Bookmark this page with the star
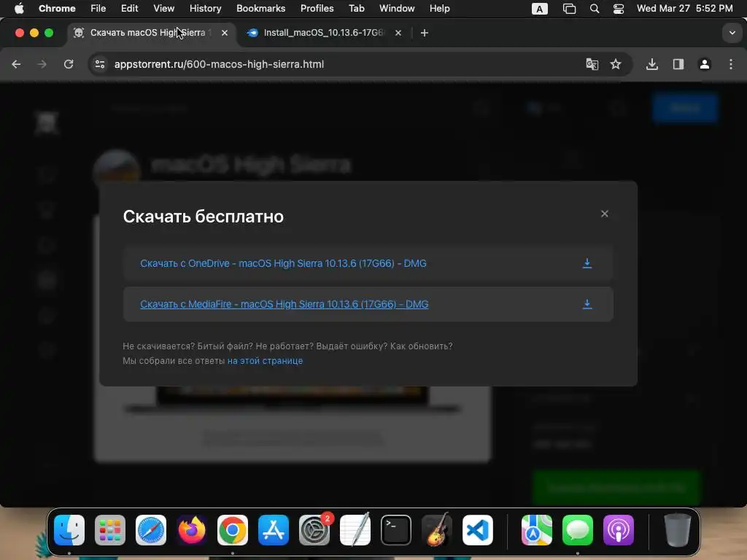The height and width of the screenshot is (560, 747). click(616, 64)
